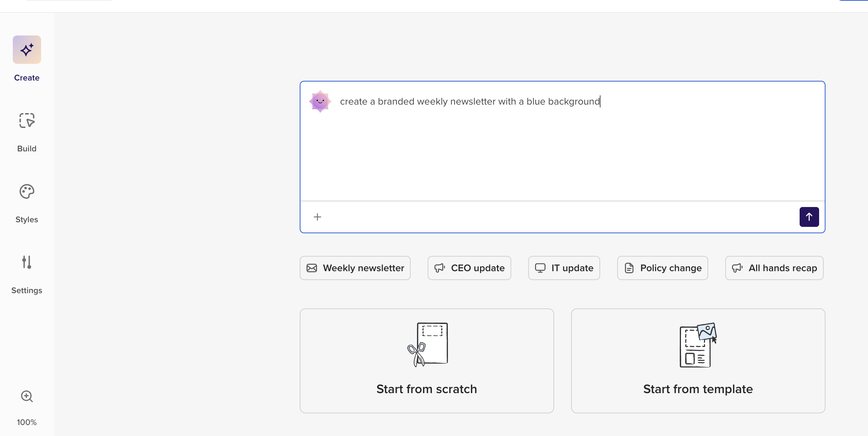This screenshot has width=868, height=436.
Task: Click the smiling sun assistant avatar
Action: tap(320, 101)
